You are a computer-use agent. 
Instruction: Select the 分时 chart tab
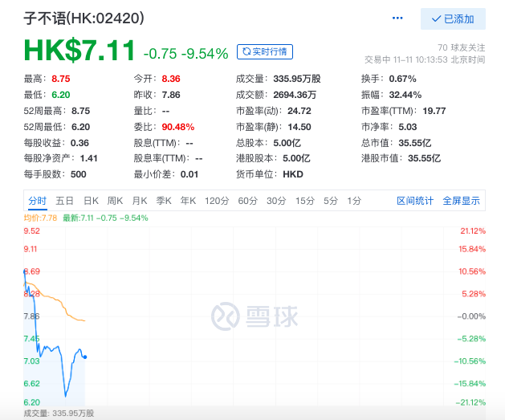(x=37, y=201)
